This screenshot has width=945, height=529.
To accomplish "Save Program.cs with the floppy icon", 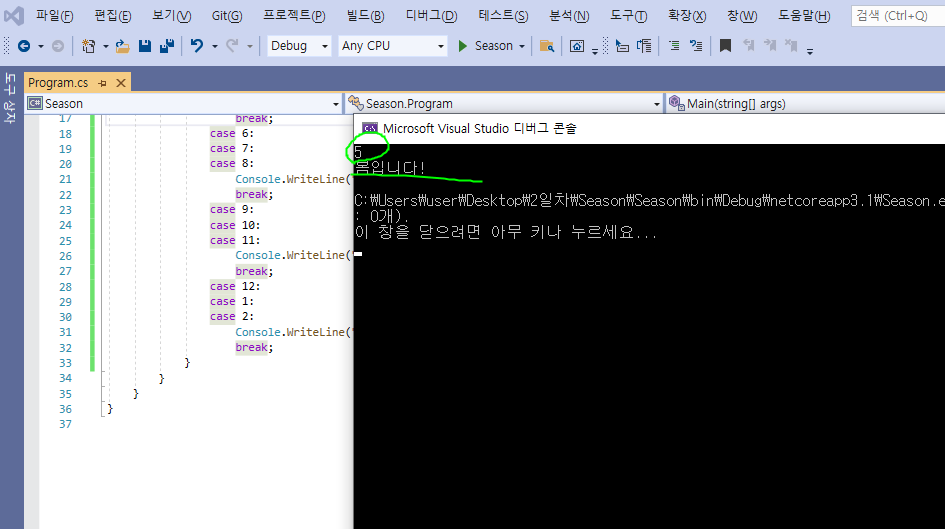I will click(145, 46).
